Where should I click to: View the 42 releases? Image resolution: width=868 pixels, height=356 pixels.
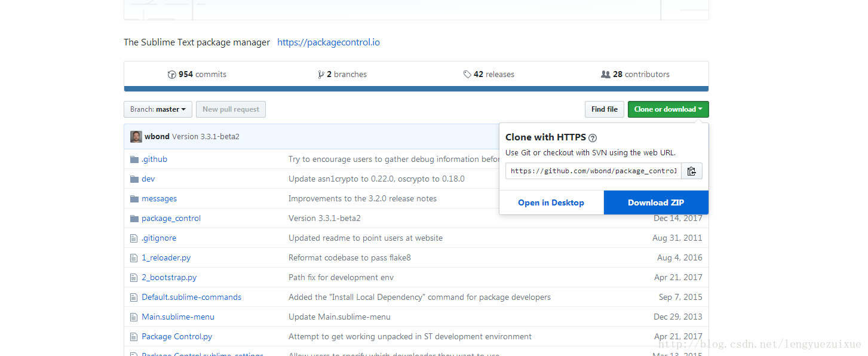tap(489, 75)
